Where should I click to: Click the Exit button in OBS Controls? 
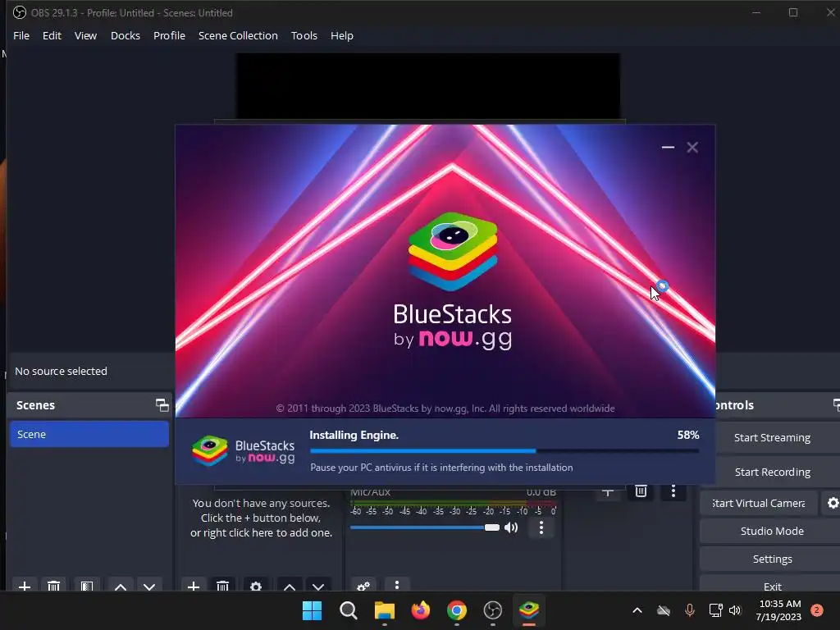pos(771,586)
